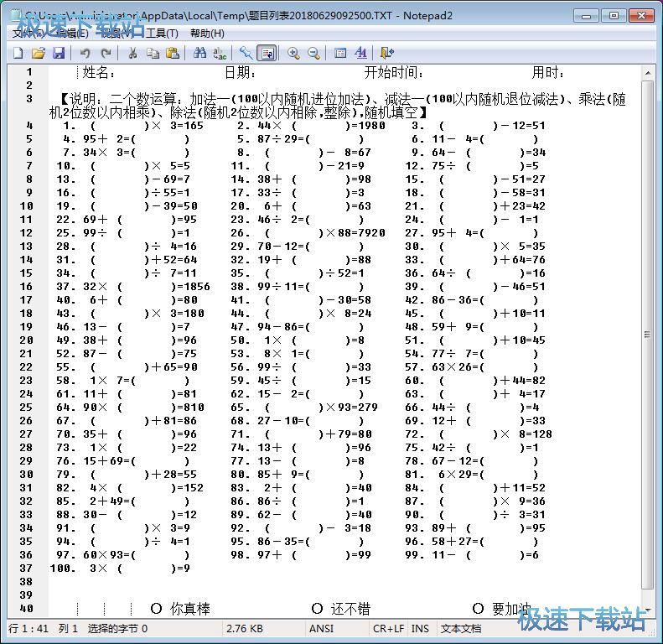
Task: Click line number 2 in the margin
Action: point(29,86)
